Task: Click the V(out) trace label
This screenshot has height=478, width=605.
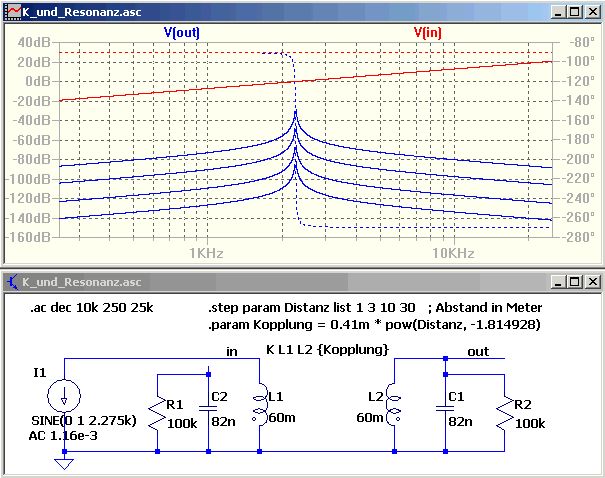Action: (x=182, y=32)
